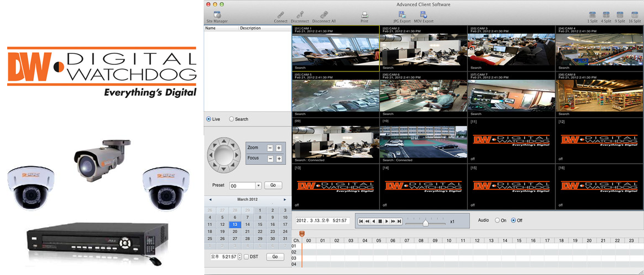644x275 pixels.
Task: Select CAM 5 parking lot tile
Action: [x=336, y=95]
